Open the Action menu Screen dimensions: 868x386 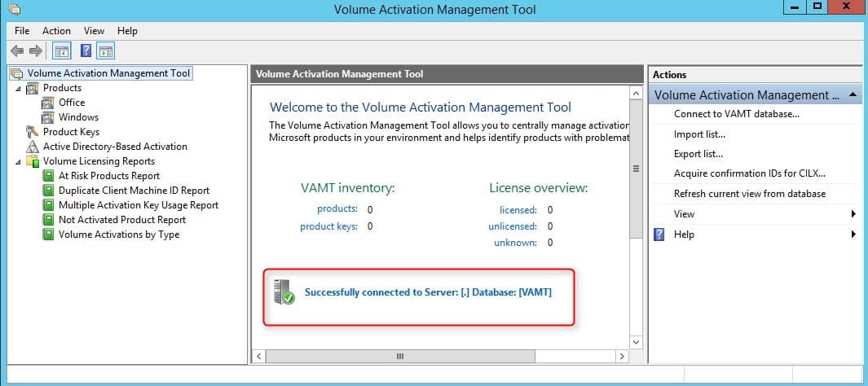click(56, 31)
